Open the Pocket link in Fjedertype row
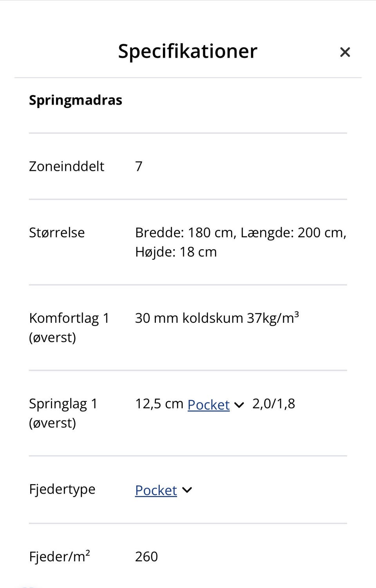The image size is (376, 588). [156, 490]
